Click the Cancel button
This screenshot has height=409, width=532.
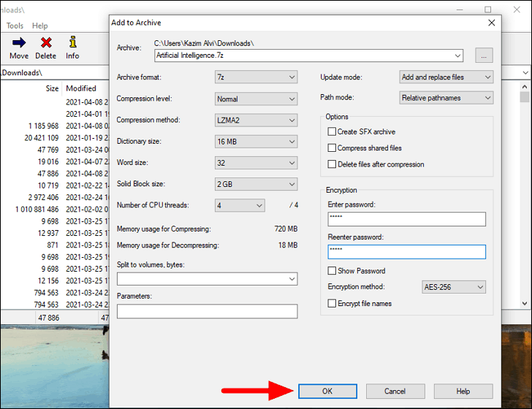(395, 391)
